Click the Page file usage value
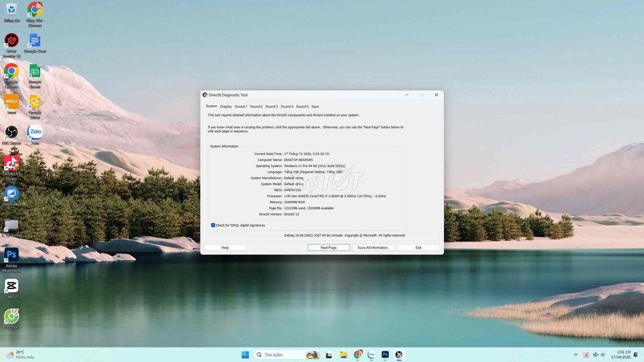This screenshot has width=644, height=362. tap(309, 208)
